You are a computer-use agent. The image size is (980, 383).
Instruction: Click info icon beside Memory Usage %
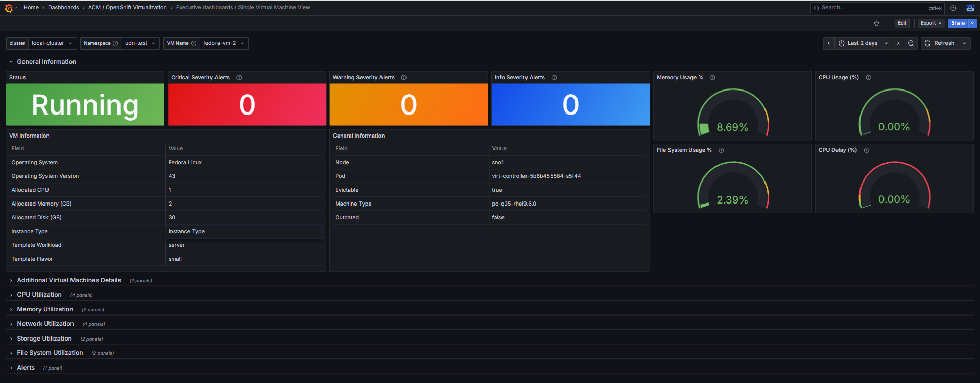(x=712, y=78)
